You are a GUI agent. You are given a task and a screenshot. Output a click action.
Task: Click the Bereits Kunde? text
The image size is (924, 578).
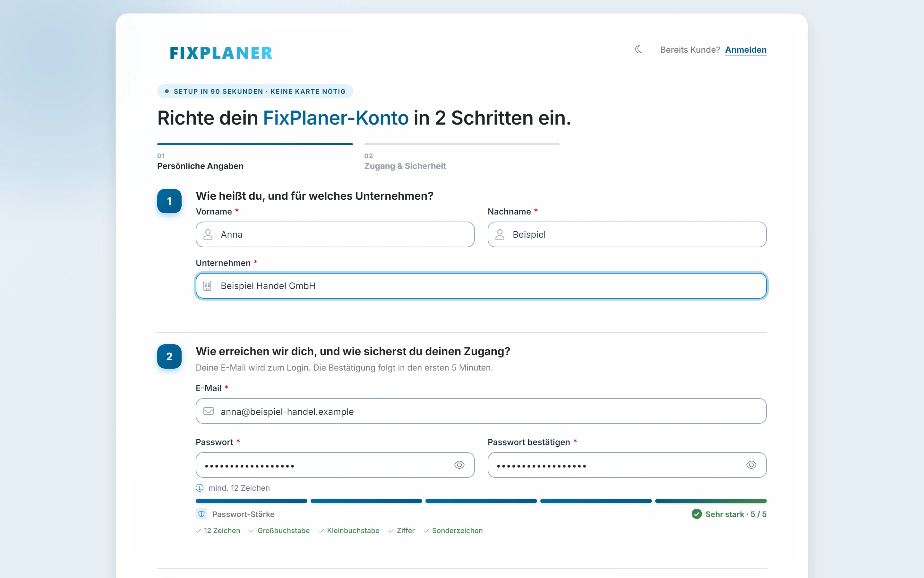[690, 50]
